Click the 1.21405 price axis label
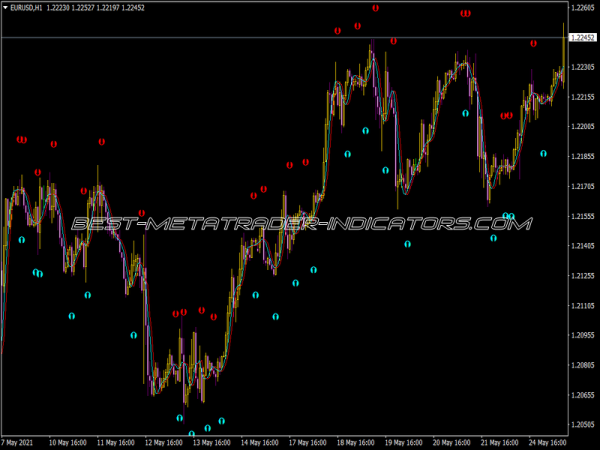Screen dimensions: 600x450 pos(582,246)
